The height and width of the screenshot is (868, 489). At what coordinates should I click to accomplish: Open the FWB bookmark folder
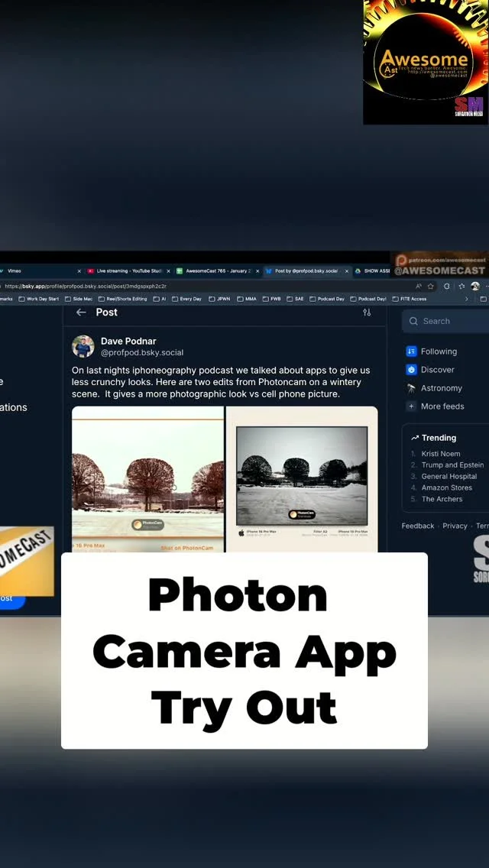[x=272, y=299]
